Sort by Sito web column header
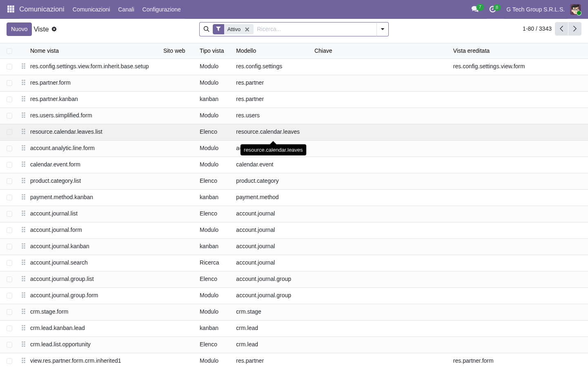588x368 pixels. 174,51
